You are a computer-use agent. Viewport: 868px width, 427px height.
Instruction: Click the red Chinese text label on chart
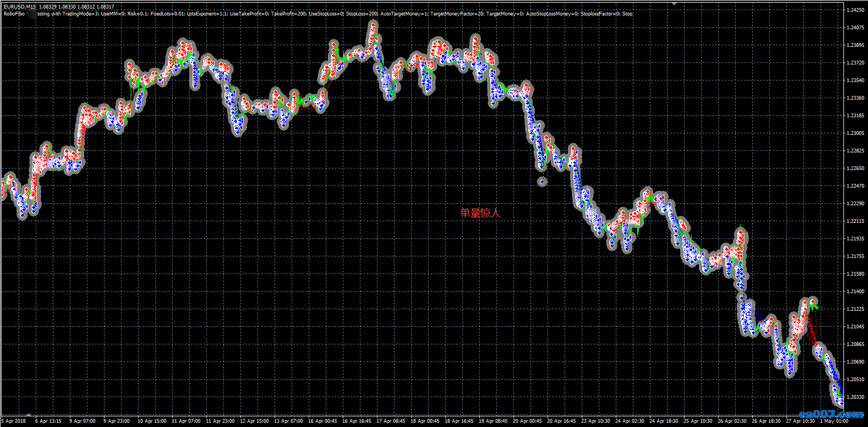click(x=480, y=213)
